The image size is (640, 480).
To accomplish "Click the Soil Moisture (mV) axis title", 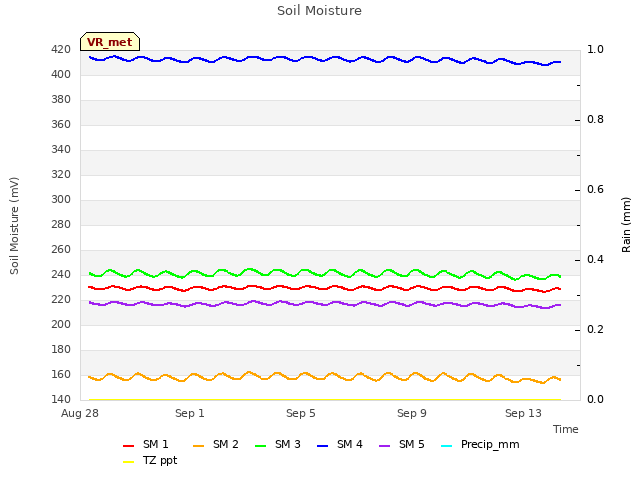I will click(x=14, y=226).
